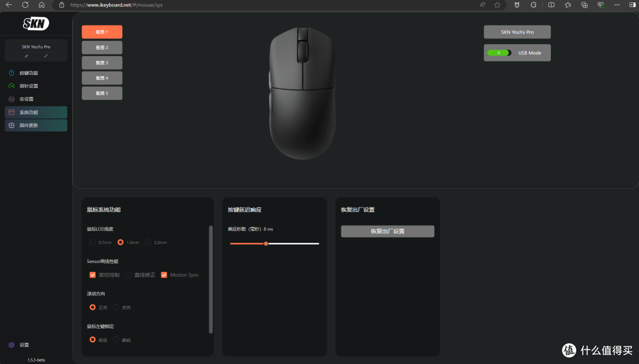Screen dimensions: 639x364
Task: Click the firmware upload icon beside 固件更新
Action: coord(11,125)
